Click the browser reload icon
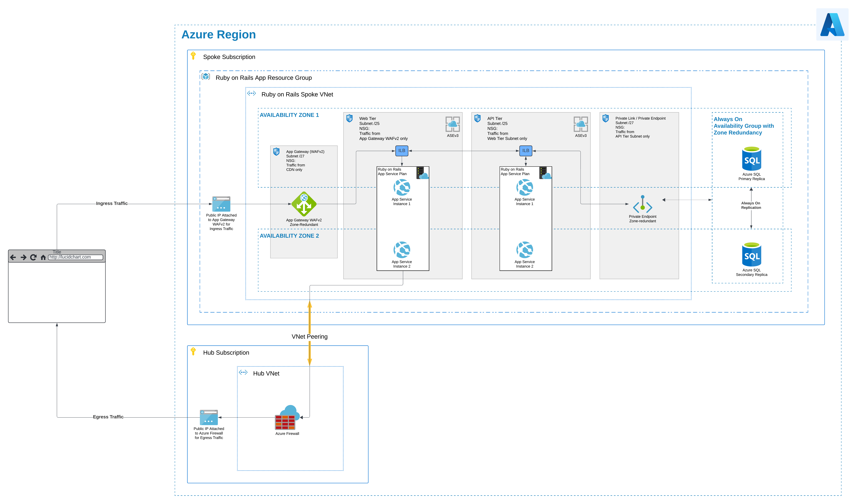The height and width of the screenshot is (504, 857). click(33, 257)
